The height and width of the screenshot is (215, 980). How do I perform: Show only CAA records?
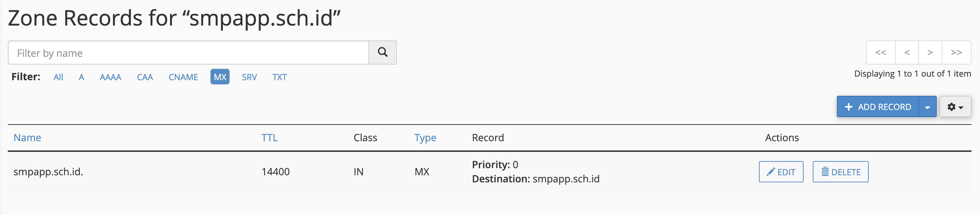point(145,77)
